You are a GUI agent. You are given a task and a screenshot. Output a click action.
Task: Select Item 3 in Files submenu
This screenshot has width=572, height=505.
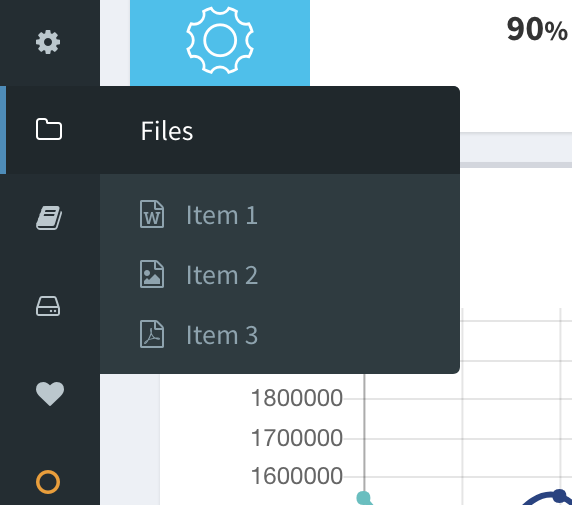coord(280,335)
